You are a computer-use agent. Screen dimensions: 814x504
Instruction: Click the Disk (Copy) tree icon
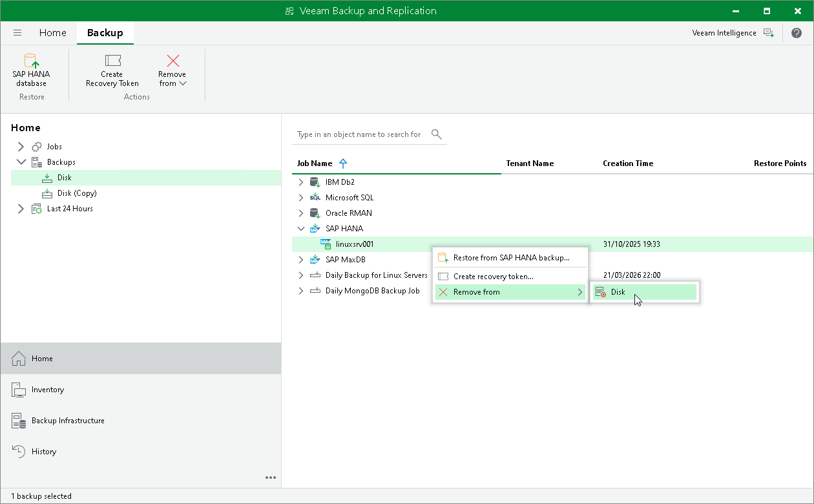47,193
